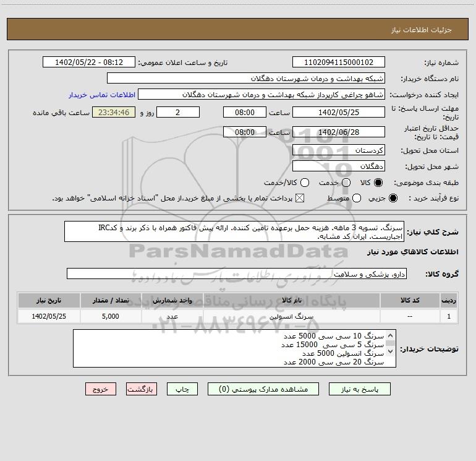
Task: Click the line سرنگ 10 سی سی 5000 عدد
Action: tap(334, 336)
